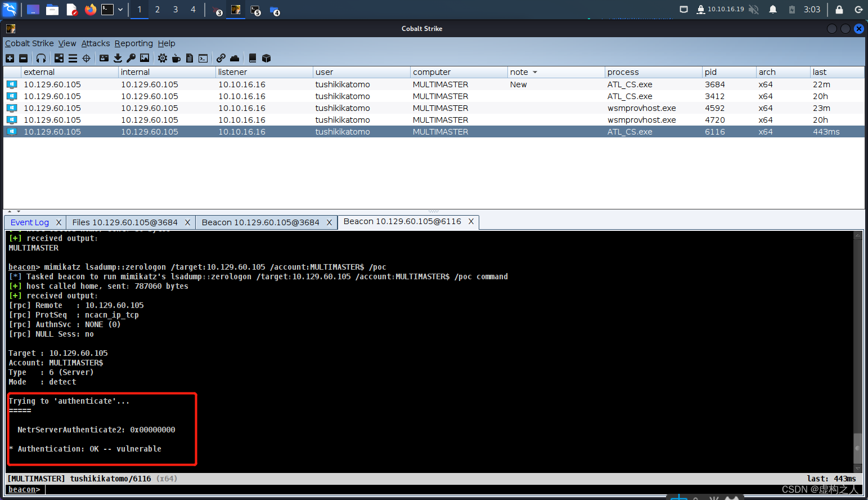Viewport: 868px width, 500px height.
Task: Open Keystrokes view key icon
Action: click(x=131, y=58)
